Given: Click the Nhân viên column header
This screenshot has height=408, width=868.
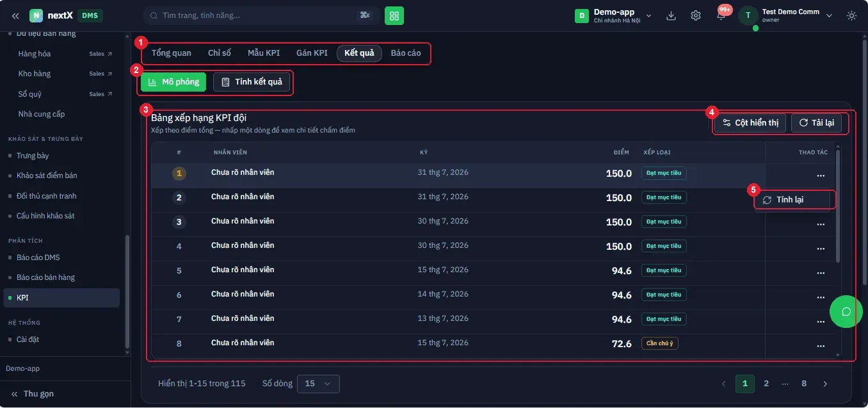Looking at the screenshot, I should tap(230, 152).
